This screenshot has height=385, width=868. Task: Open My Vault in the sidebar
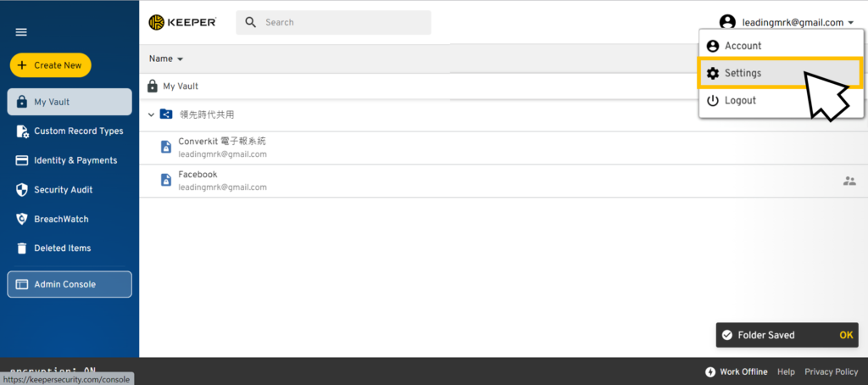70,102
